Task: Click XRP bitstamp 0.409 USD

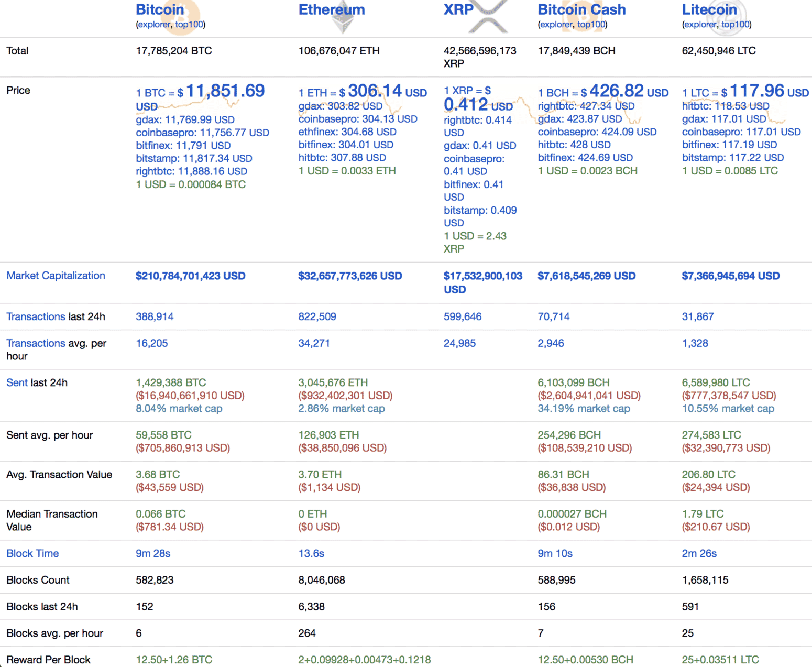Action: pos(480,216)
